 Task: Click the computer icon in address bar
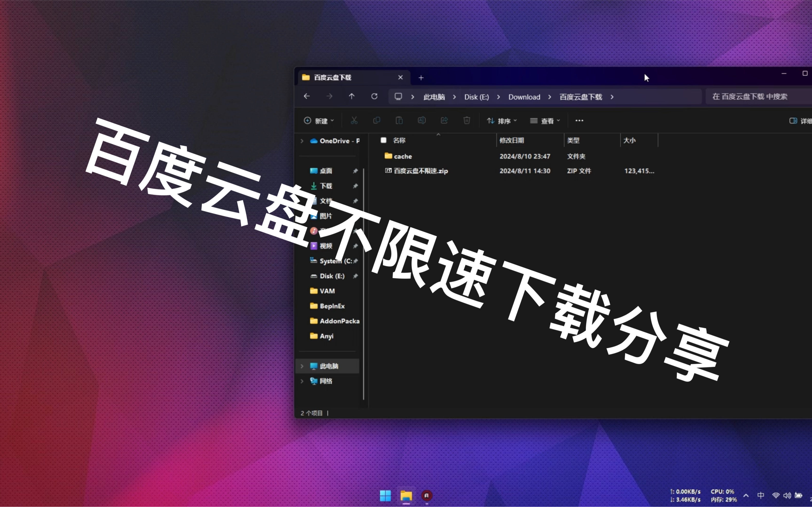click(x=398, y=96)
